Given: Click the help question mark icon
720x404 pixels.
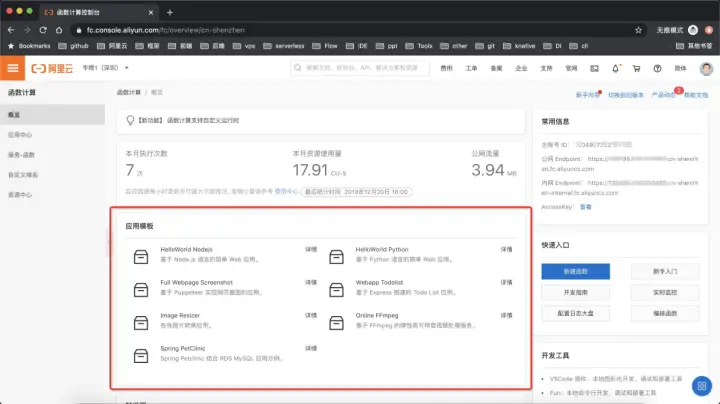Looking at the screenshot, I should click(658, 68).
